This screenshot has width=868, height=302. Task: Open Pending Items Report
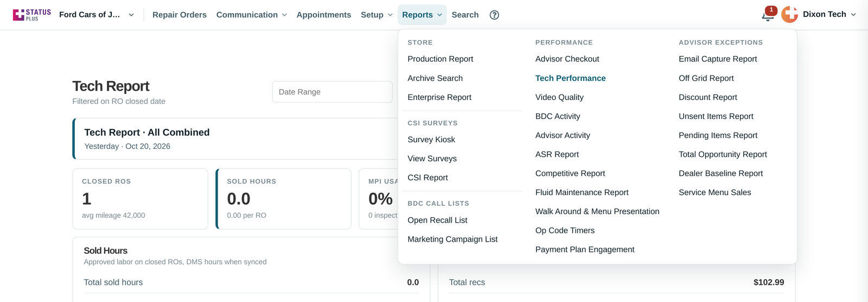(x=718, y=135)
